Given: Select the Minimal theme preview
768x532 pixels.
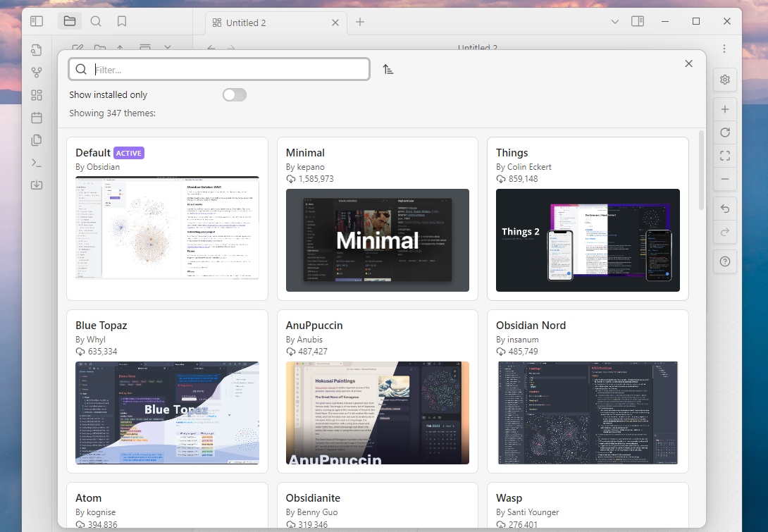Looking at the screenshot, I should tap(377, 240).
